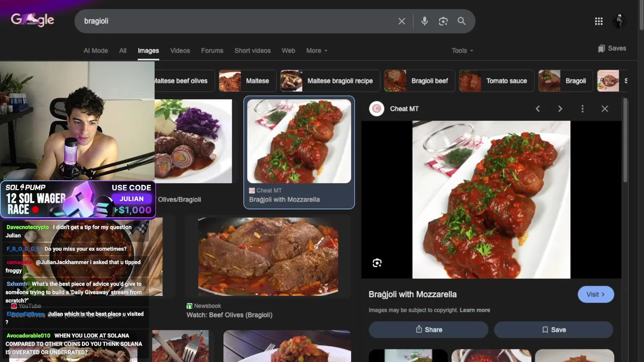Select the Images tab

[148, 50]
